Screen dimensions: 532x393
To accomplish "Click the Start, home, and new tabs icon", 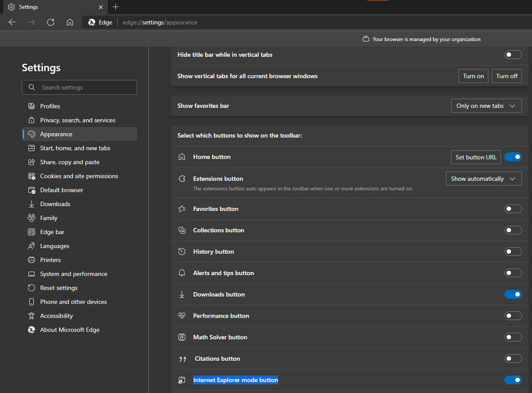I will tap(31, 148).
